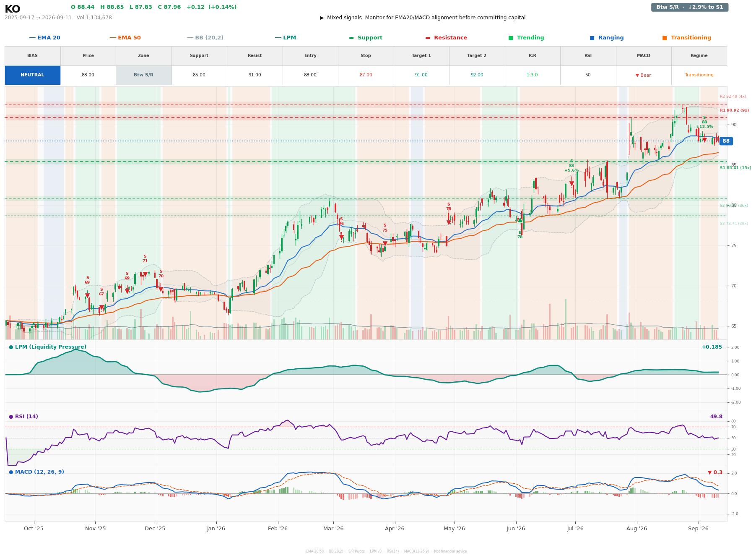Click the Stop cell showing 87.00
This screenshot has width=756, height=558.
point(366,75)
